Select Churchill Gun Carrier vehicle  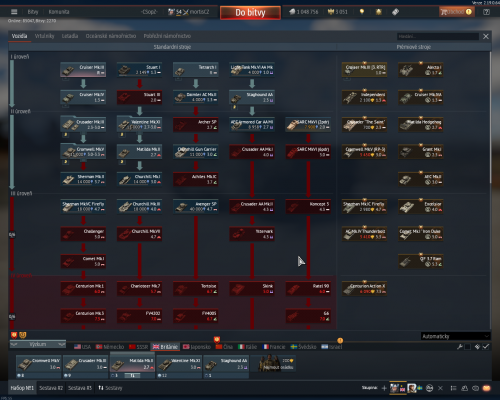pos(196,152)
